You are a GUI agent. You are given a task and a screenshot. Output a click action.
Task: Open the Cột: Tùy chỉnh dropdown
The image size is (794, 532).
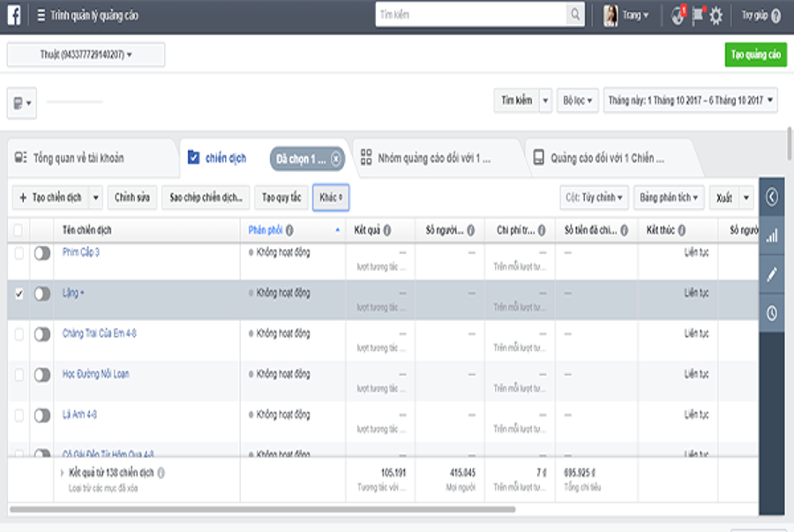594,198
